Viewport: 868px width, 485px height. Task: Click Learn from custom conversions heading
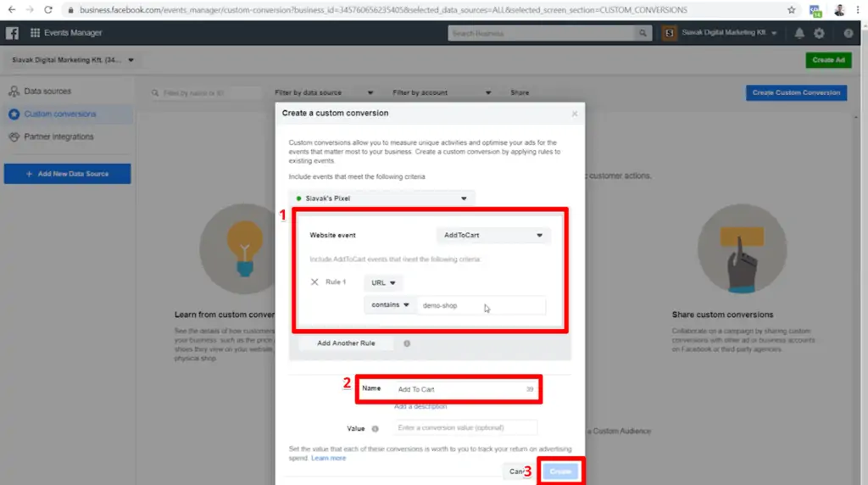pos(224,315)
